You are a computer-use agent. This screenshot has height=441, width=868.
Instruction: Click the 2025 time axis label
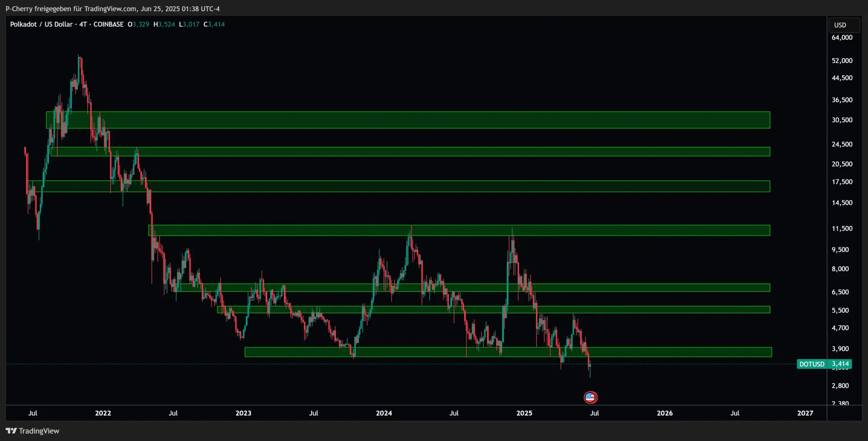(524, 413)
